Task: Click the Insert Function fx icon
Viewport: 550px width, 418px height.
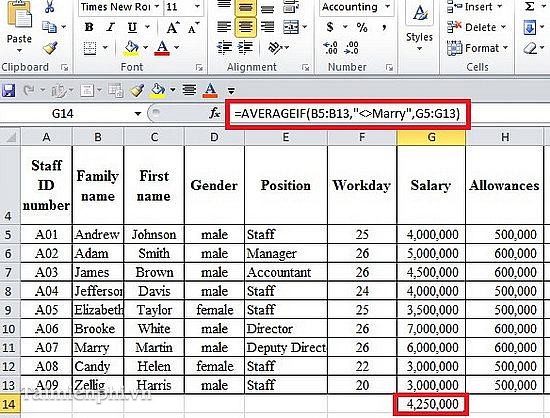Action: click(x=214, y=113)
